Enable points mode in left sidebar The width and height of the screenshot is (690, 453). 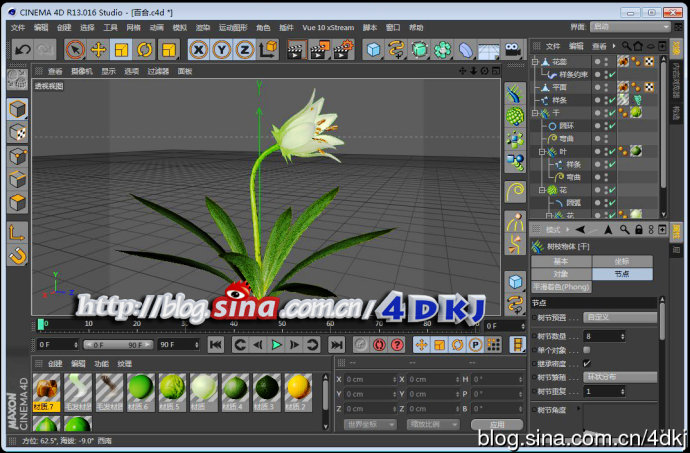pos(18,156)
